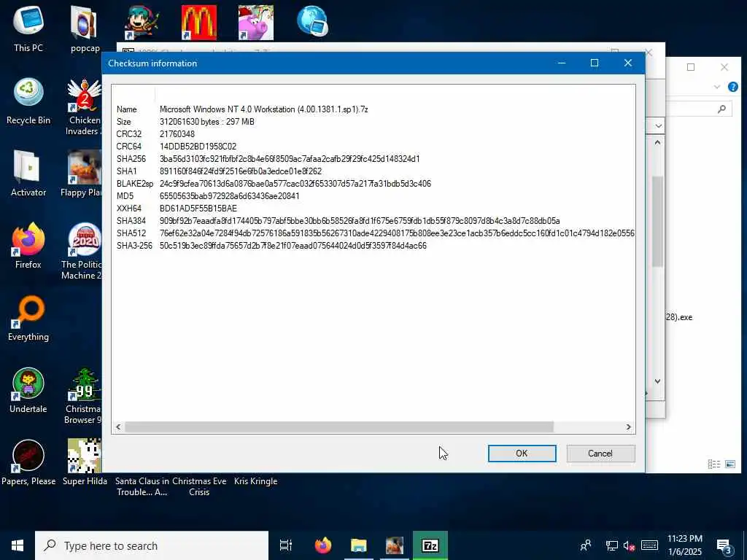
Task: Open The Political Machine 2020 shortcut
Action: coord(82,251)
